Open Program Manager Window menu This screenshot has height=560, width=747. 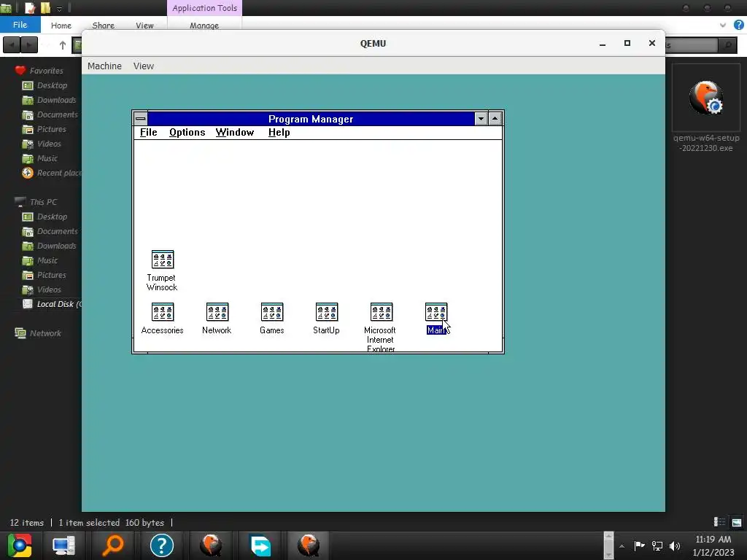[234, 133]
